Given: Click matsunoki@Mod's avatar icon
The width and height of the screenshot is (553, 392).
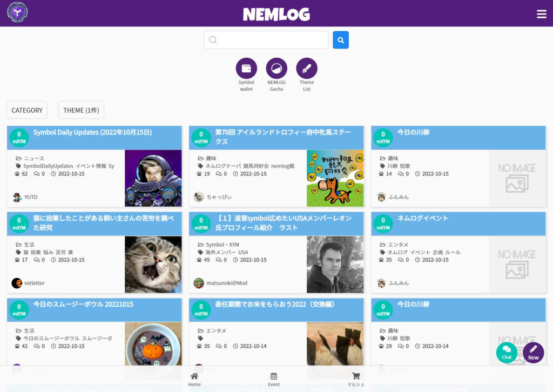Looking at the screenshot, I should (x=199, y=283).
